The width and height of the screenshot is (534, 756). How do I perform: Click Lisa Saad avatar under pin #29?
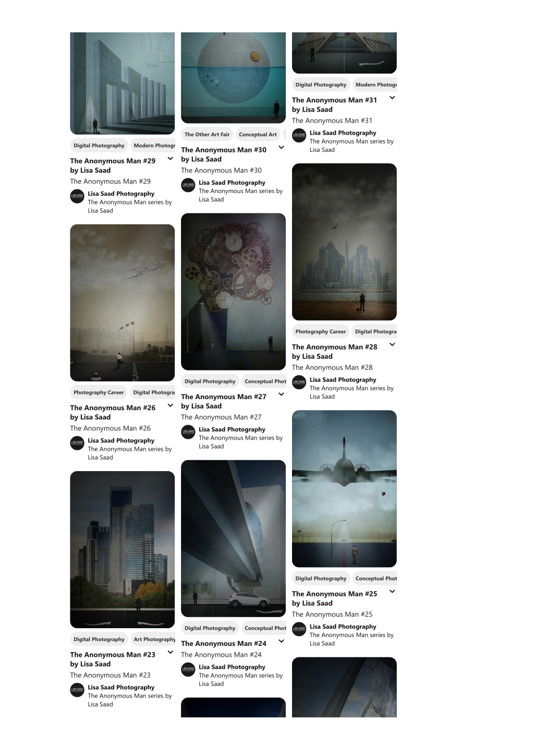[77, 196]
